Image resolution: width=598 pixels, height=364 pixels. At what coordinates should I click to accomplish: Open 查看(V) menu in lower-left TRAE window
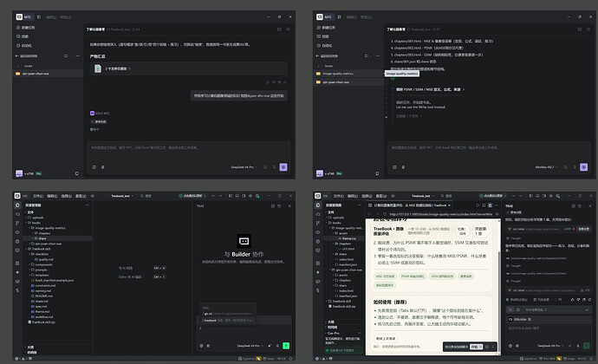click(x=81, y=196)
